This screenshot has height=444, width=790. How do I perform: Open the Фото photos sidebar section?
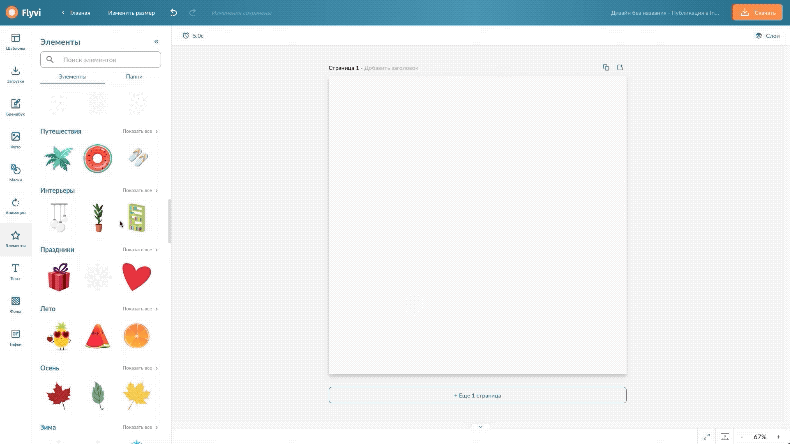[16, 140]
